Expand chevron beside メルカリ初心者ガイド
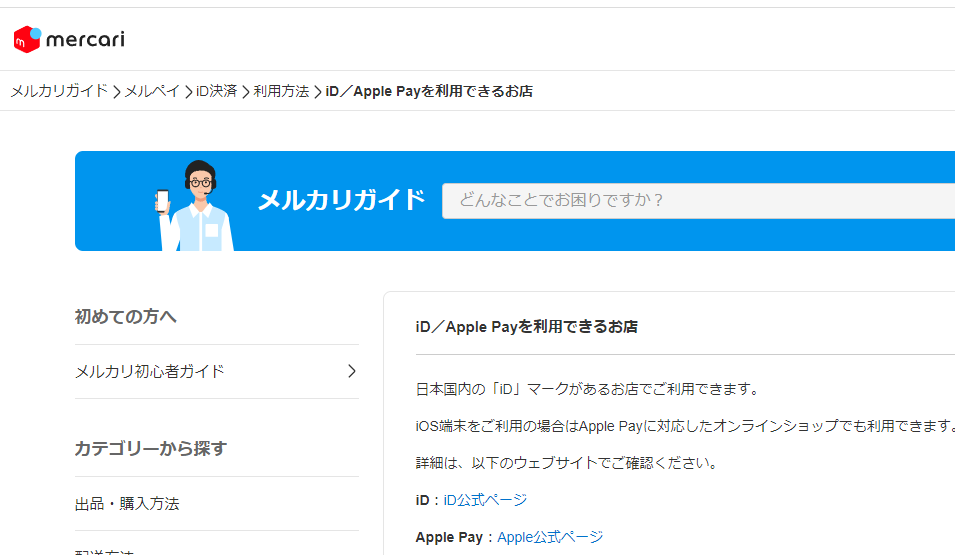 coord(351,371)
